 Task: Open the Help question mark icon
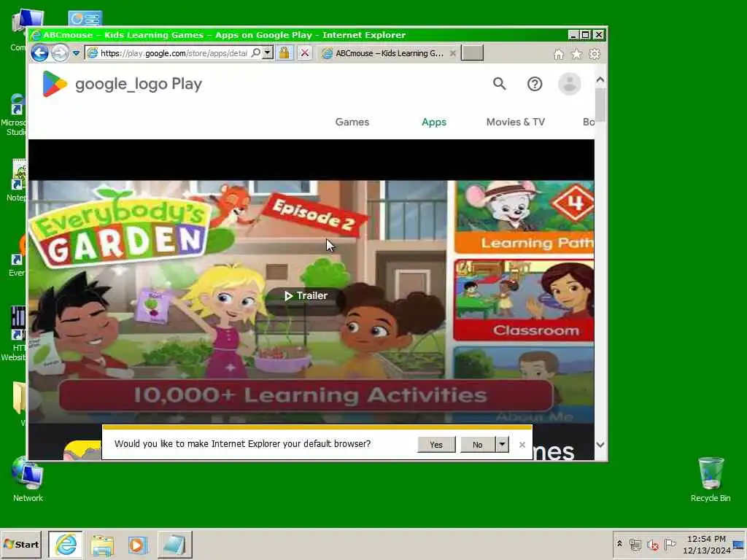[535, 84]
